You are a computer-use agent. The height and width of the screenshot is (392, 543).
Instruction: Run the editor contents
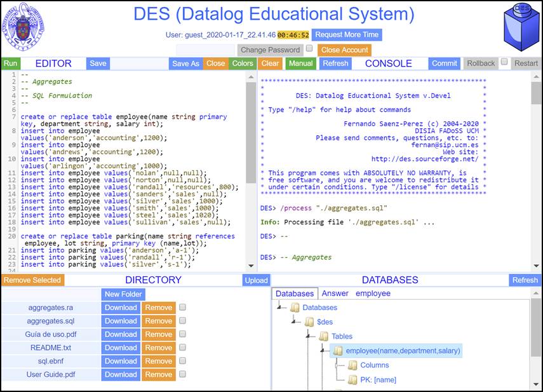click(11, 64)
